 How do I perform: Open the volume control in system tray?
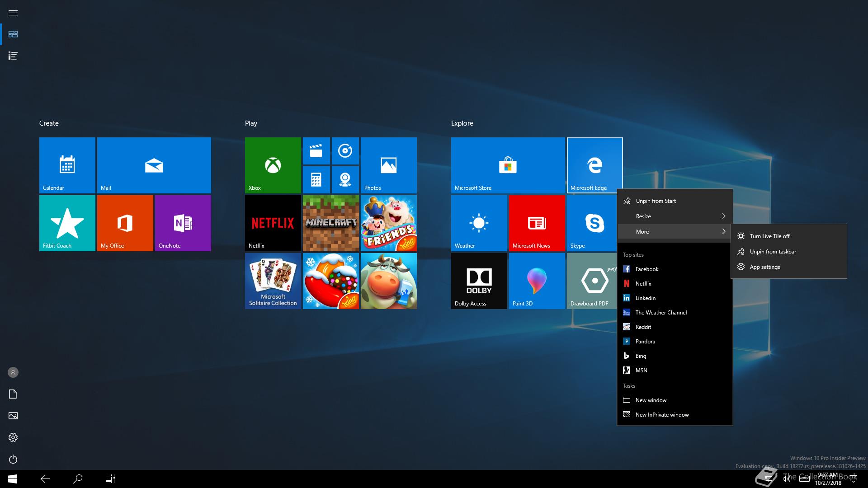tap(786, 479)
